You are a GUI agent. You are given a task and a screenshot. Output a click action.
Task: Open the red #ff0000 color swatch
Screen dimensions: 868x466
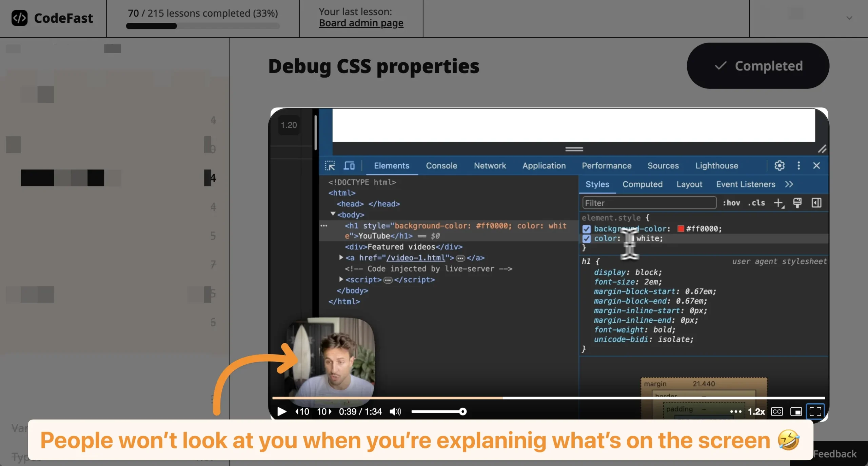[680, 229]
